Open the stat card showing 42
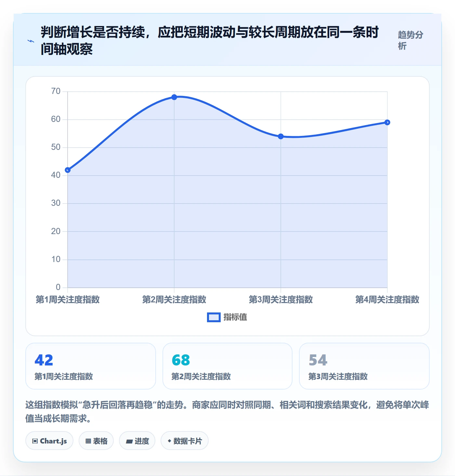Image resolution: width=455 pixels, height=476 pixels. click(x=91, y=366)
